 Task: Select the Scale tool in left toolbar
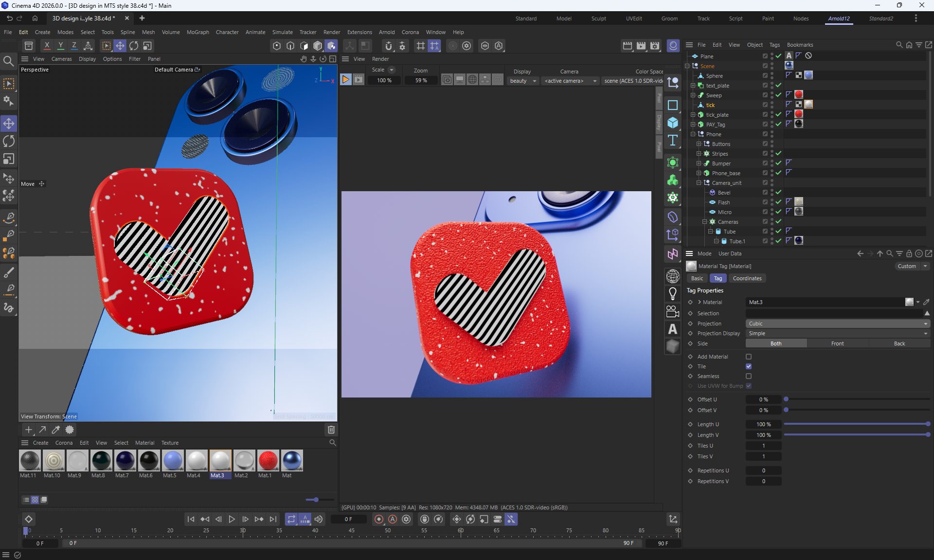[x=9, y=159]
